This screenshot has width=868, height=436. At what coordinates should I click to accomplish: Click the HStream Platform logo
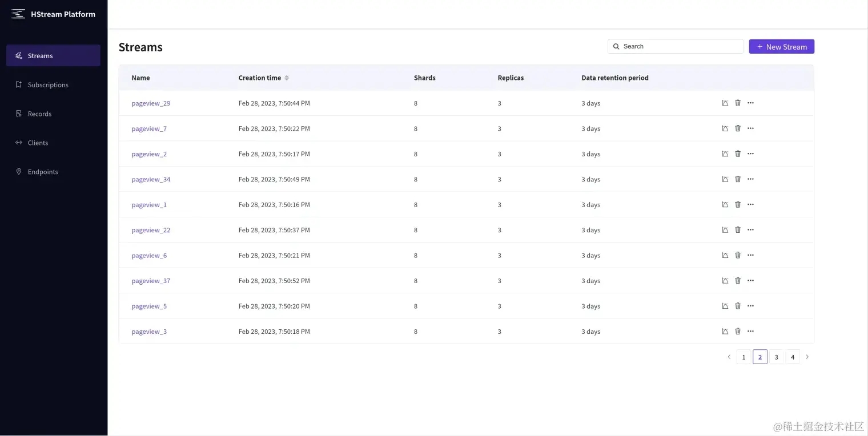pyautogui.click(x=54, y=14)
